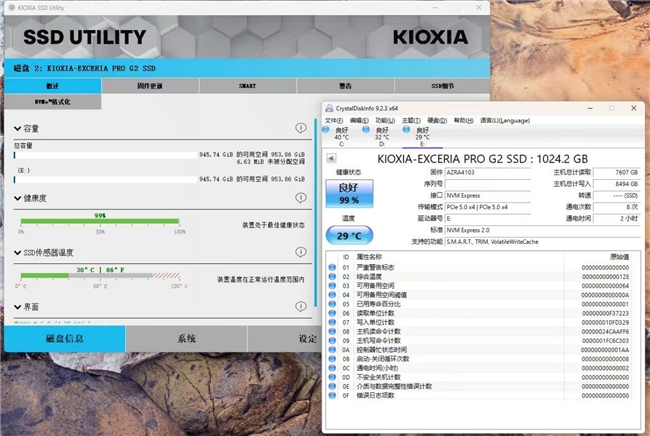Viewport: 650px width, 436px height.
Task: Click the 99% health progress bar
Action: click(100, 221)
